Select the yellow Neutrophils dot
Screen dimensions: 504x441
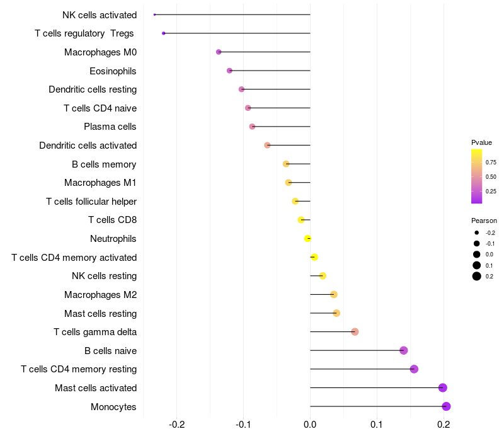pyautogui.click(x=307, y=239)
